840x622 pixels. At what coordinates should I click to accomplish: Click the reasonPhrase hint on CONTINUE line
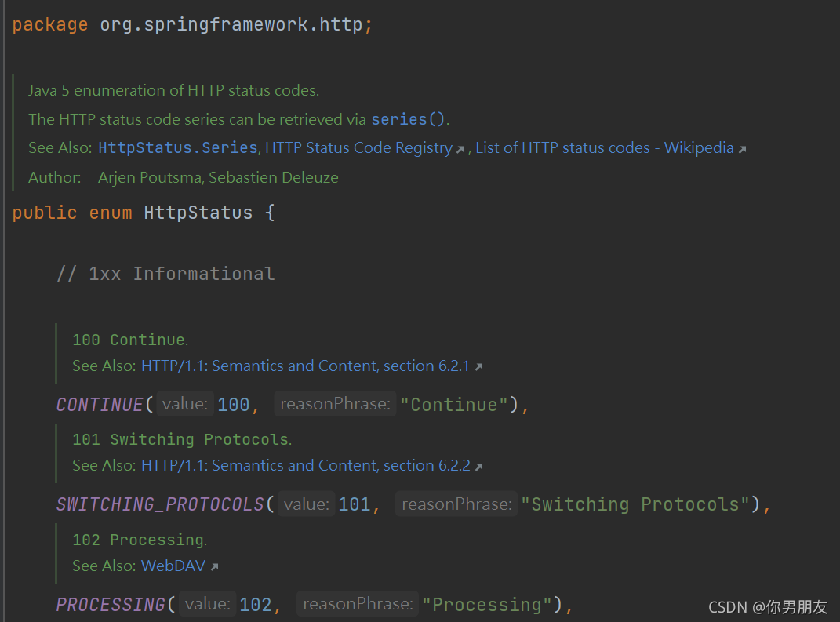tap(336, 404)
